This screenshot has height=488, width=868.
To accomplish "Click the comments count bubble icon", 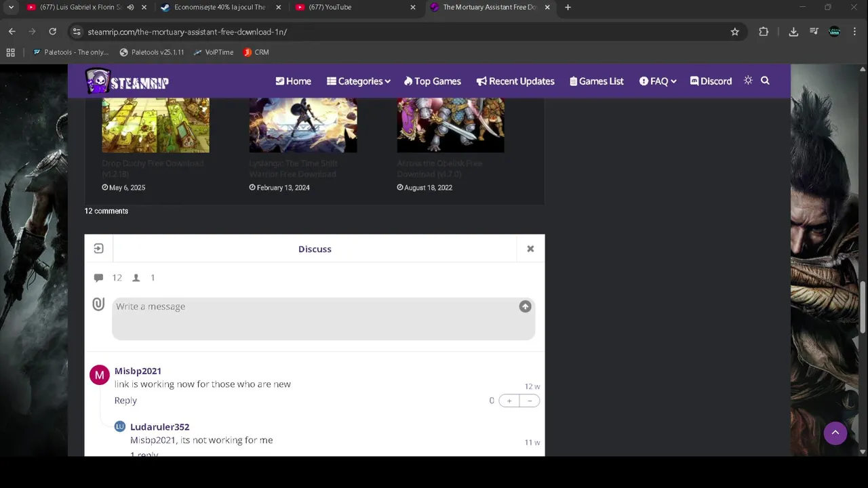I will [x=98, y=278].
